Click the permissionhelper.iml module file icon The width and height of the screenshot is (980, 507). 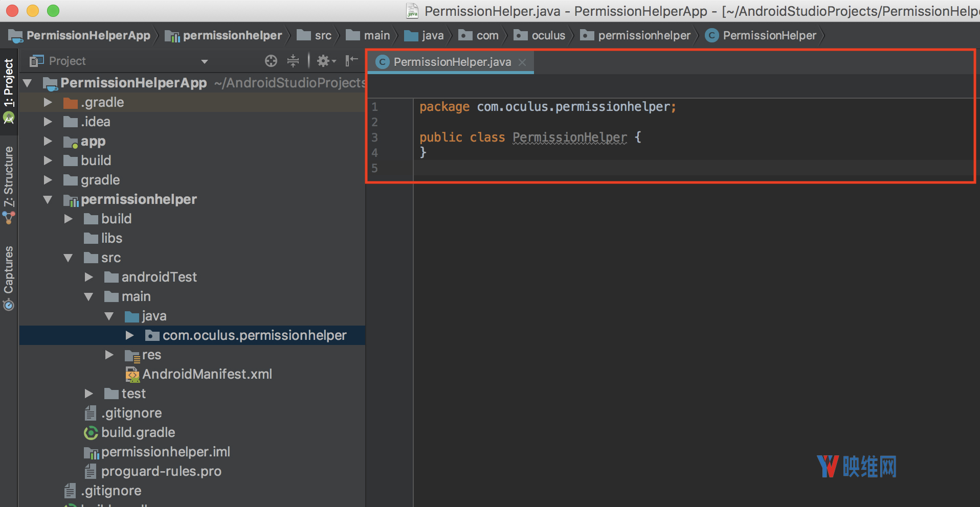click(91, 452)
